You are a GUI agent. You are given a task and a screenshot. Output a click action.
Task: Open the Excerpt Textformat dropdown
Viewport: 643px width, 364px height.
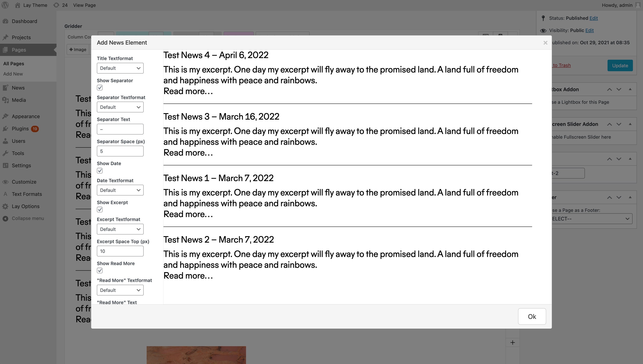(120, 229)
